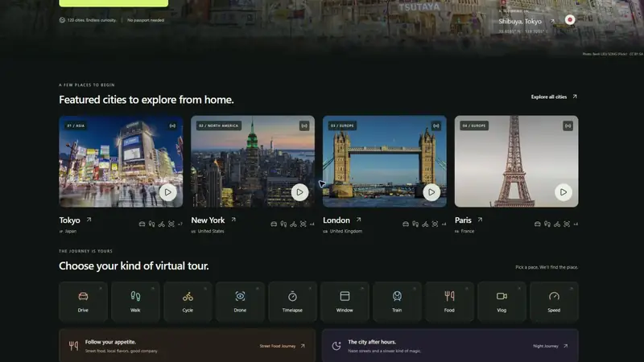Image resolution: width=644 pixels, height=362 pixels.
Task: Click live icon on London card
Action: [436, 125]
